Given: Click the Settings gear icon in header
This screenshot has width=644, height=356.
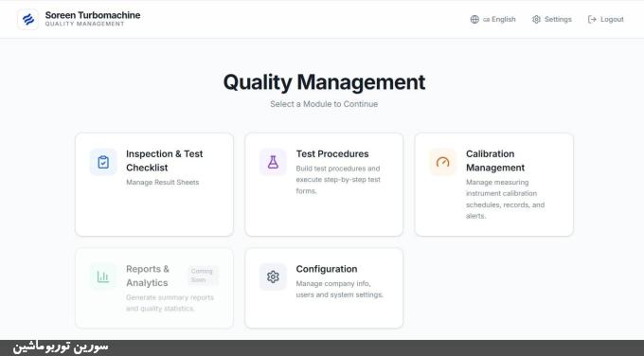Looking at the screenshot, I should [536, 19].
